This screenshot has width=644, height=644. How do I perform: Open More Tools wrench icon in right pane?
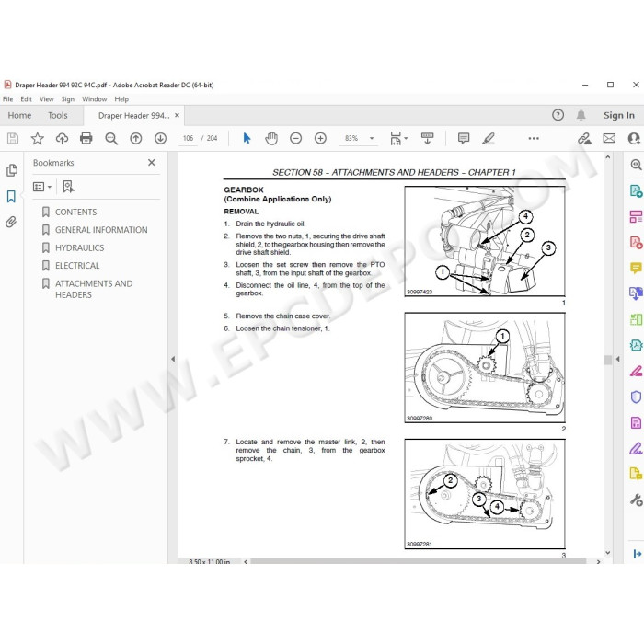pyautogui.click(x=636, y=500)
